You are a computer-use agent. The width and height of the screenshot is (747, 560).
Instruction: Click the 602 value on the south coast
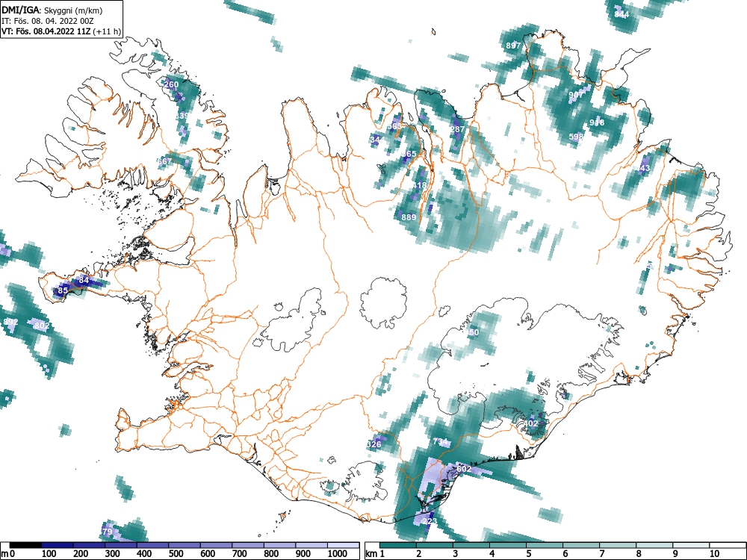point(464,469)
